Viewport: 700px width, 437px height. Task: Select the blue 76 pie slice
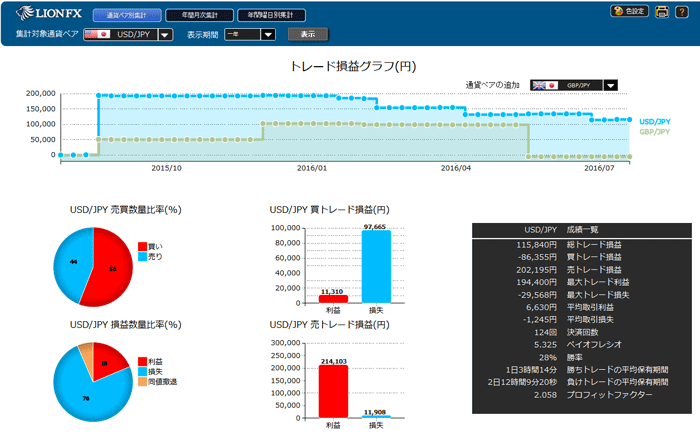pyautogui.click(x=85, y=397)
